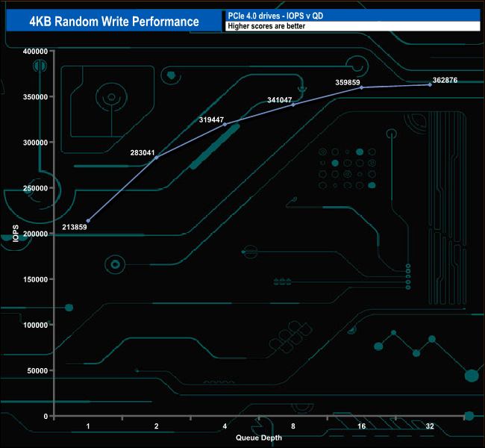485x448 pixels.
Task: Select the 341047 data point marker
Action: click(x=293, y=105)
